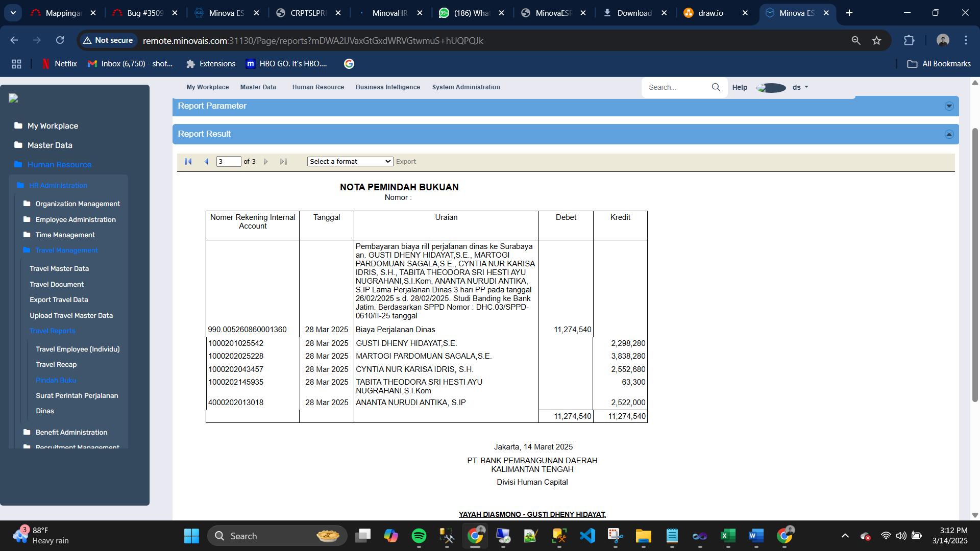Open Word from taskbar

point(756,536)
